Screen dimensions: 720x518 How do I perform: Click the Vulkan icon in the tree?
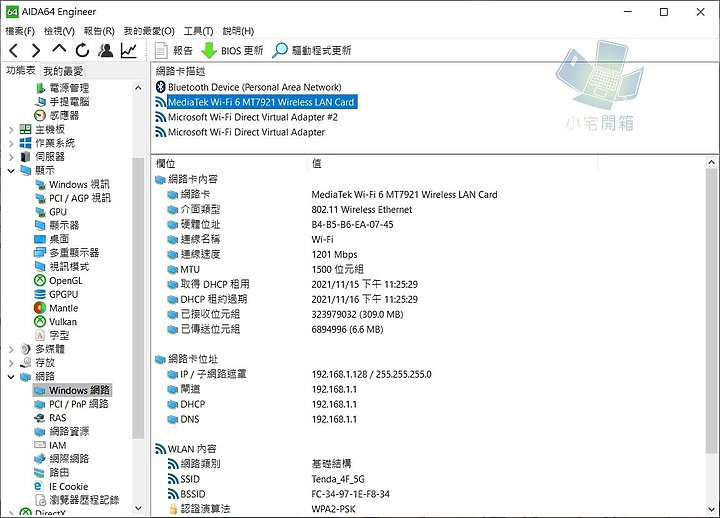[40, 322]
